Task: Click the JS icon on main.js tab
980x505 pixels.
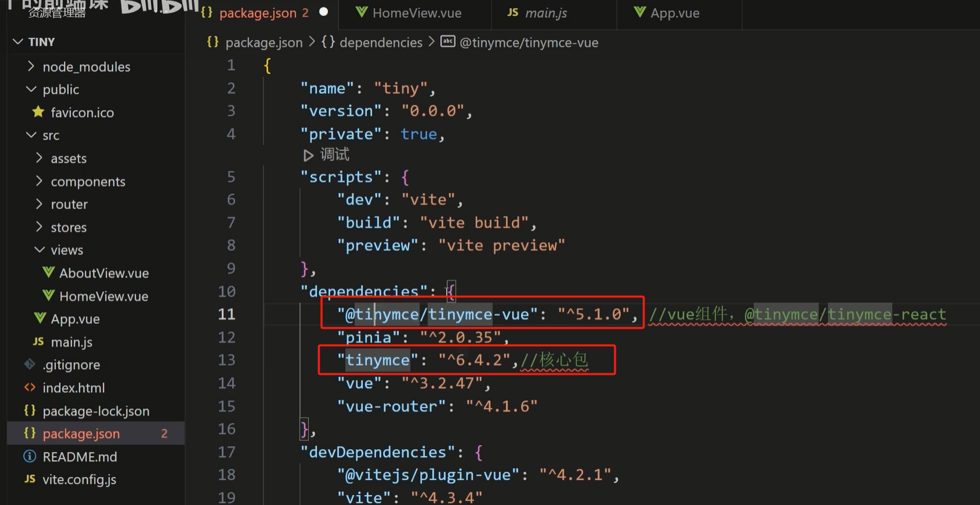Action: pyautogui.click(x=513, y=13)
